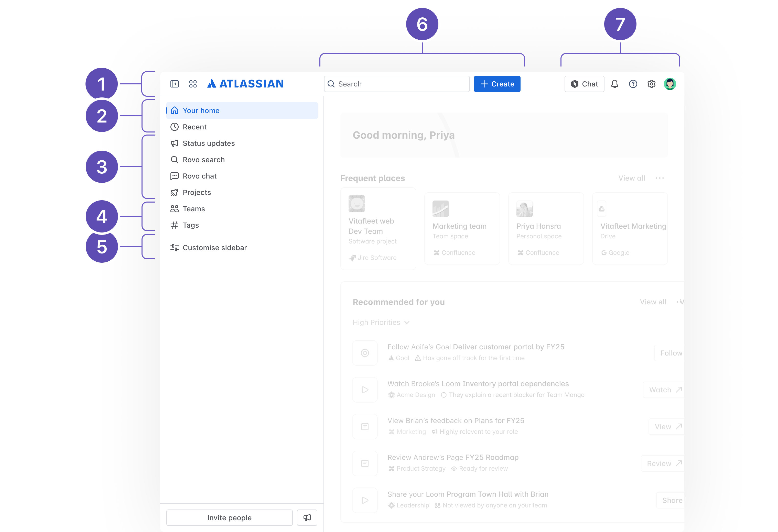Click the Your Home navigation icon
Image resolution: width=778 pixels, height=532 pixels.
pyautogui.click(x=175, y=110)
